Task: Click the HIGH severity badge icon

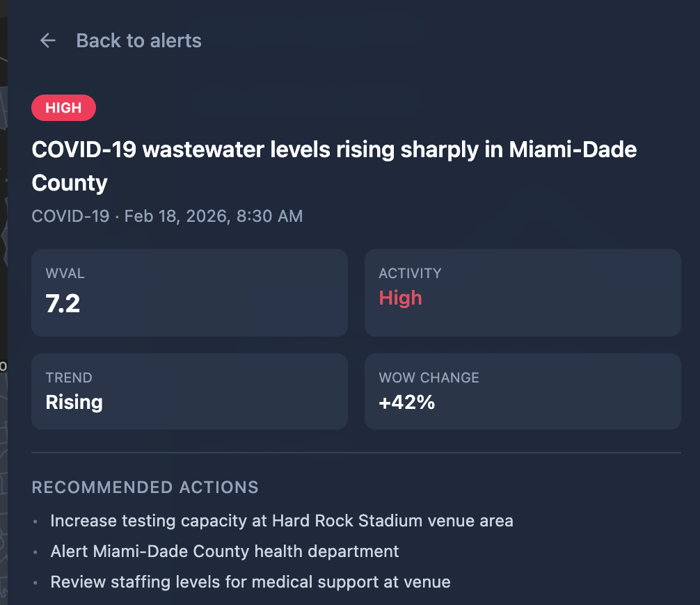Action: (63, 108)
